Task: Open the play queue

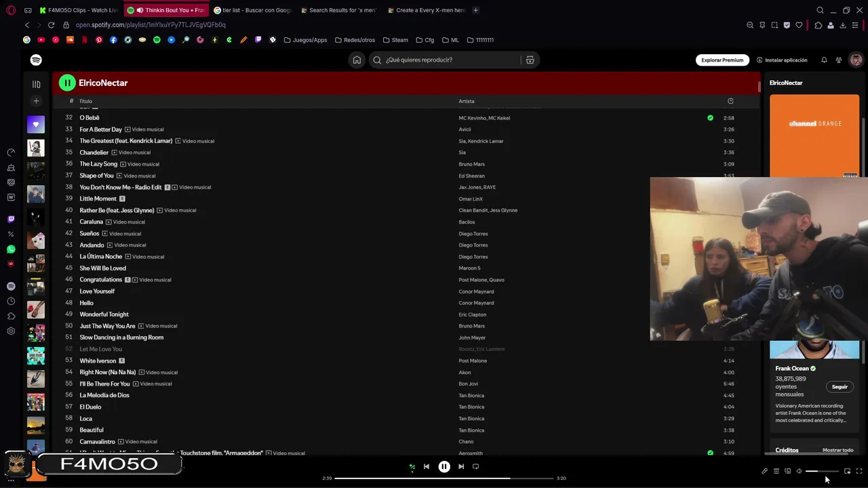Action: (x=776, y=471)
